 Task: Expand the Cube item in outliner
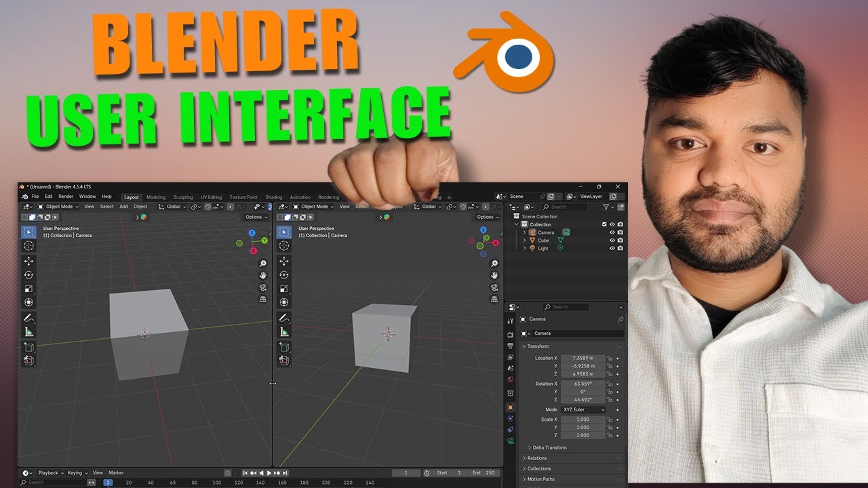click(x=524, y=241)
